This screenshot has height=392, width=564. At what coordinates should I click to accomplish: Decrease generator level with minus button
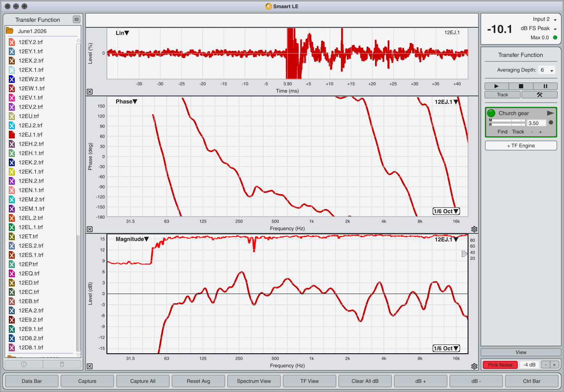click(545, 365)
